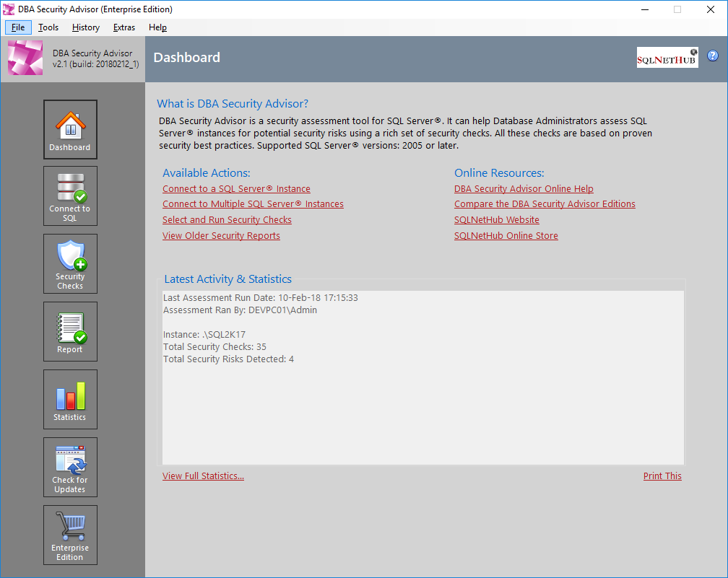Select the Report notepad icon
This screenshot has height=578, width=728.
70,331
